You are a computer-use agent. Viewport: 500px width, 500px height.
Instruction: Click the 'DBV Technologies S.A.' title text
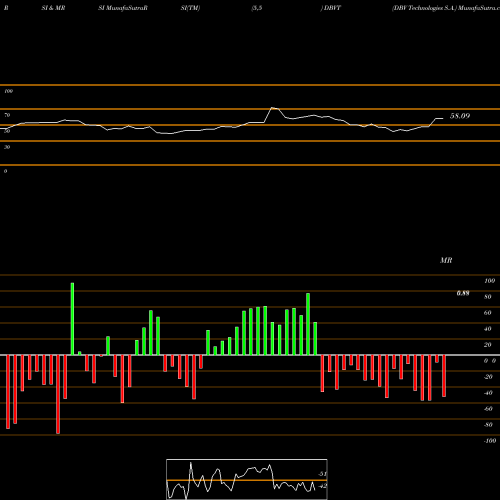[x=424, y=8]
